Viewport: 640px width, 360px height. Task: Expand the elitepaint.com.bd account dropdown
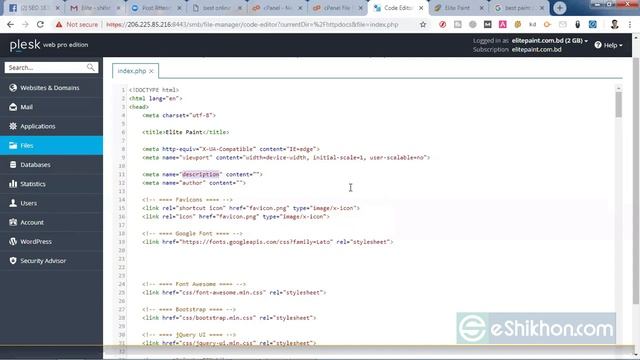click(550, 40)
